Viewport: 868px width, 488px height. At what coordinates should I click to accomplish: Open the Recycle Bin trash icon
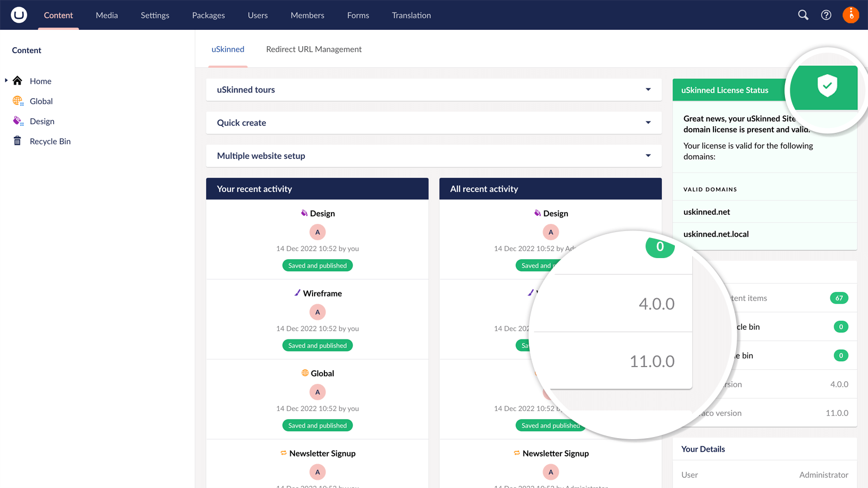coord(17,141)
